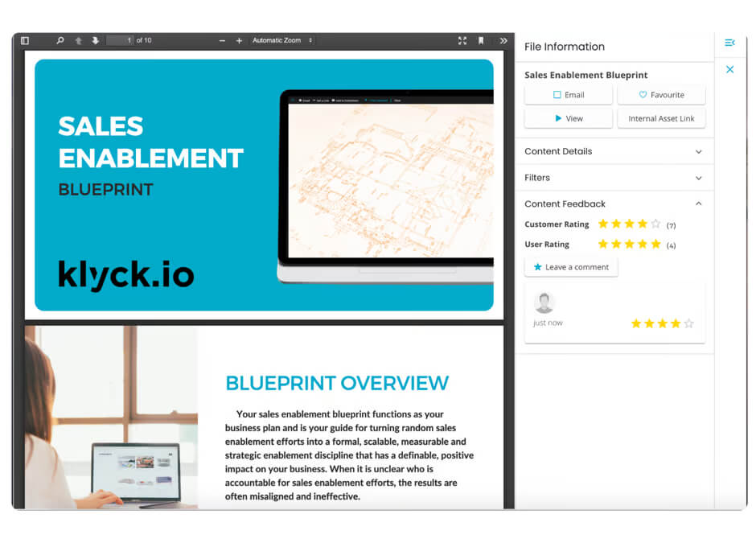Click the fifth User Rating star
The height and width of the screenshot is (543, 756).
tap(655, 244)
